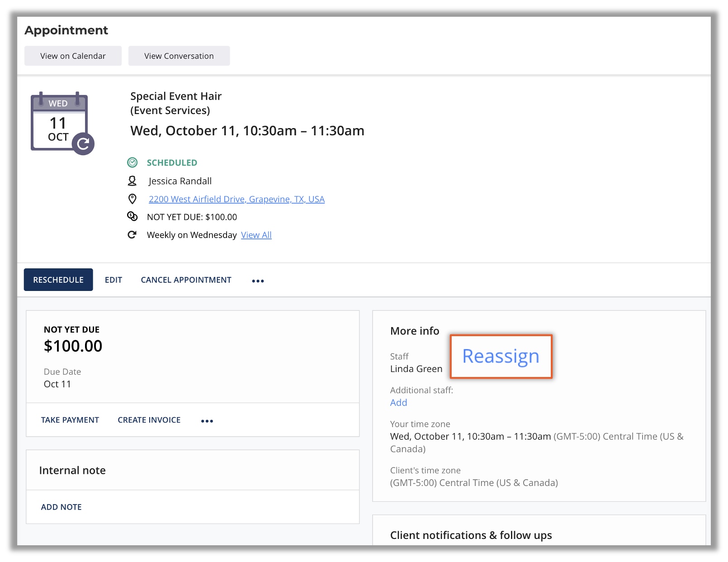728x562 pixels.
Task: Open the Grapevine address link
Action: point(236,199)
